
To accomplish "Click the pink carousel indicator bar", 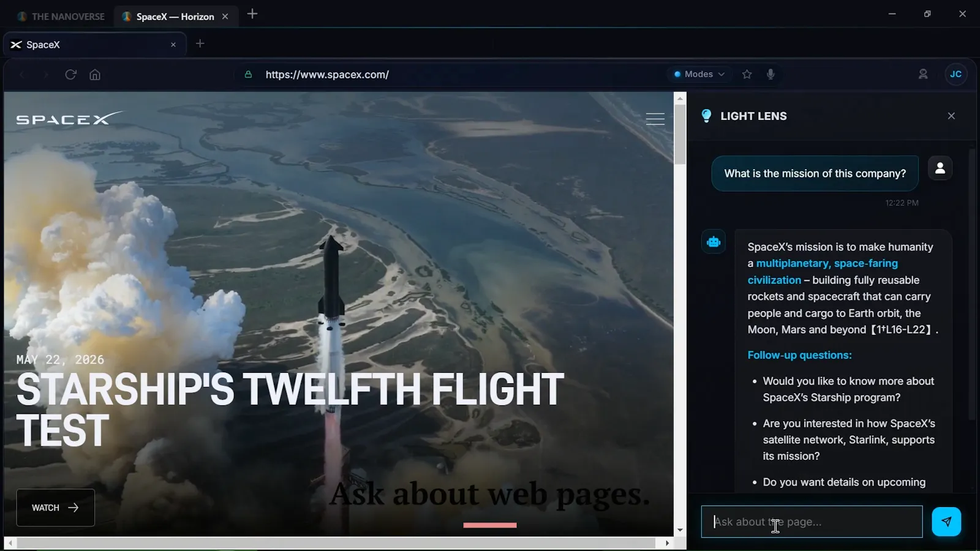I will click(x=490, y=525).
